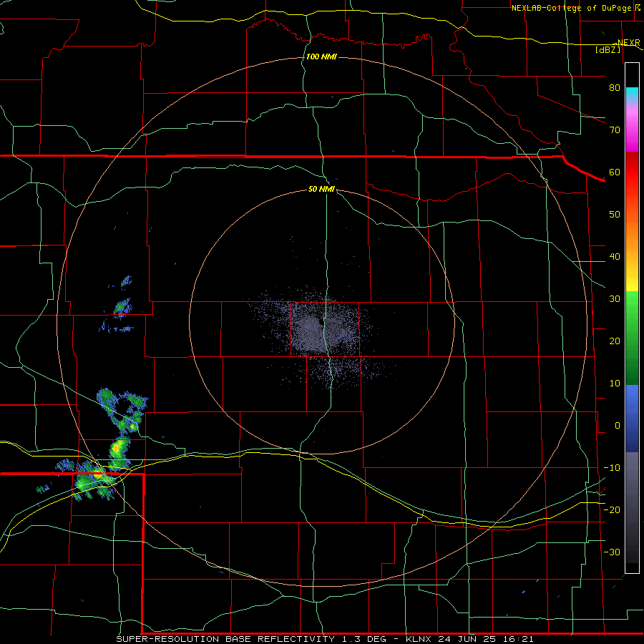Click the 70 value on the dBZ scale
Image resolution: width=644 pixels, height=644 pixels.
[x=615, y=130]
